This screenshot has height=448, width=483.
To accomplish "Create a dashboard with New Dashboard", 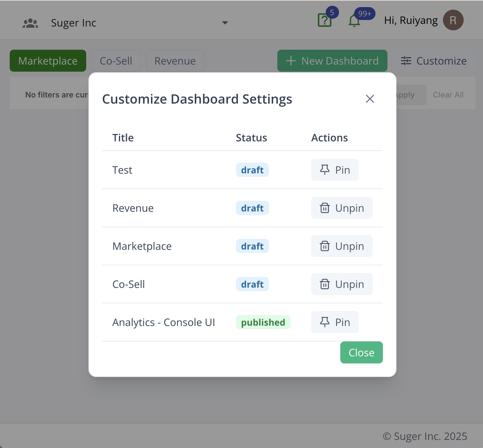I will pyautogui.click(x=332, y=61).
